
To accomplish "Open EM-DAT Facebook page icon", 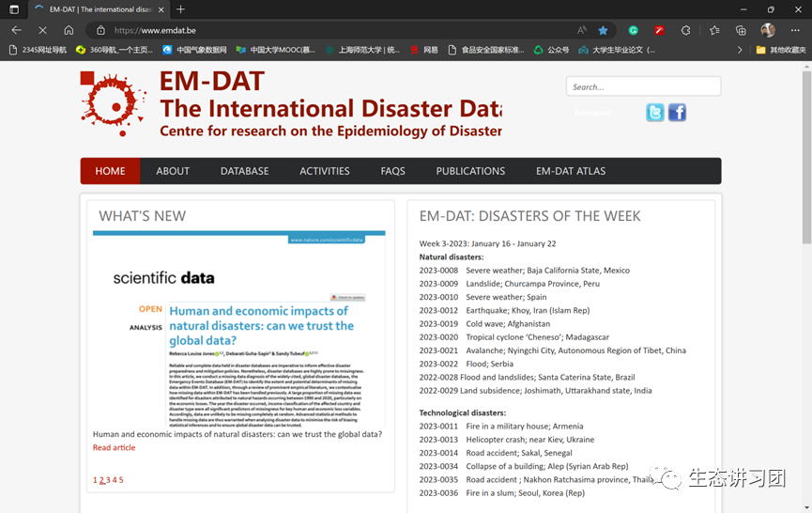I will (677, 113).
